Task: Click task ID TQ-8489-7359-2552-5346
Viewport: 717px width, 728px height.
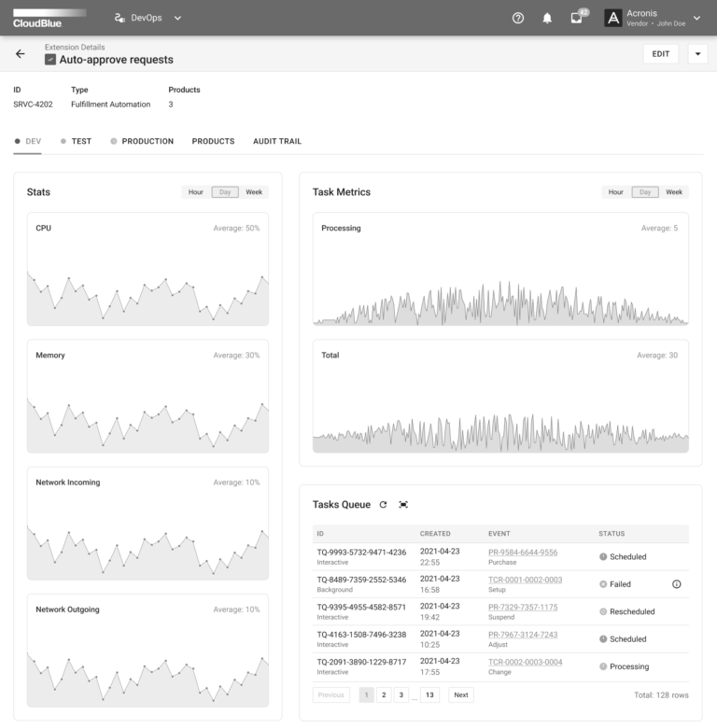Action: click(x=361, y=580)
